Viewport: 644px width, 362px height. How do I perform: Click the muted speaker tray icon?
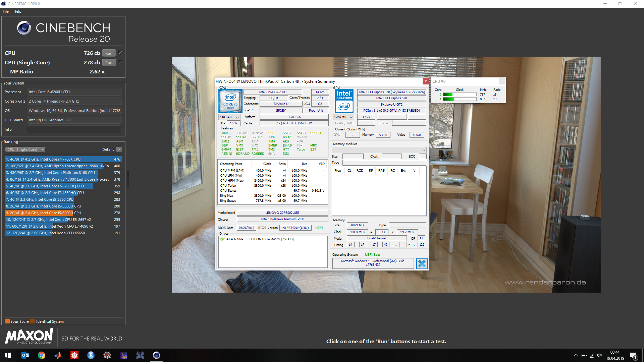click(600, 355)
